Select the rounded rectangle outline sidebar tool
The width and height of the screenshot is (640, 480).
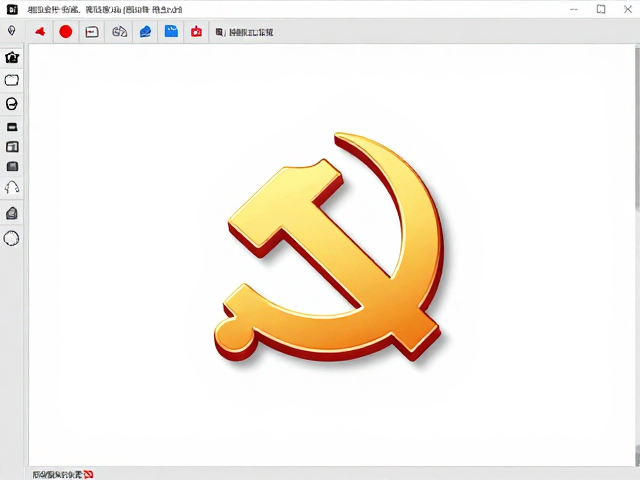(x=12, y=80)
